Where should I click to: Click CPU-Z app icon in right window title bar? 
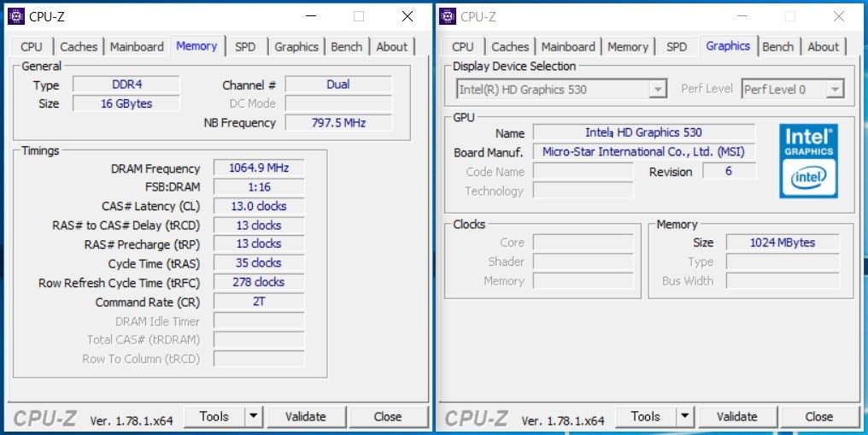(x=448, y=16)
